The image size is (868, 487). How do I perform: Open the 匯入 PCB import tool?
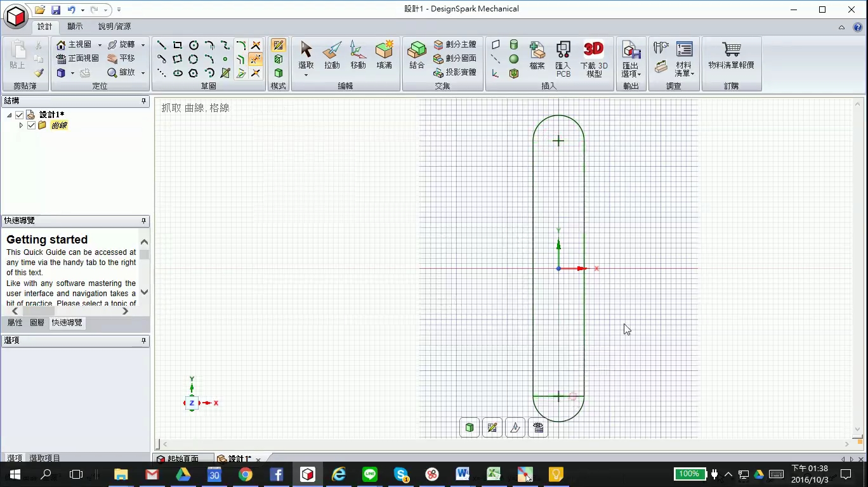click(x=563, y=58)
